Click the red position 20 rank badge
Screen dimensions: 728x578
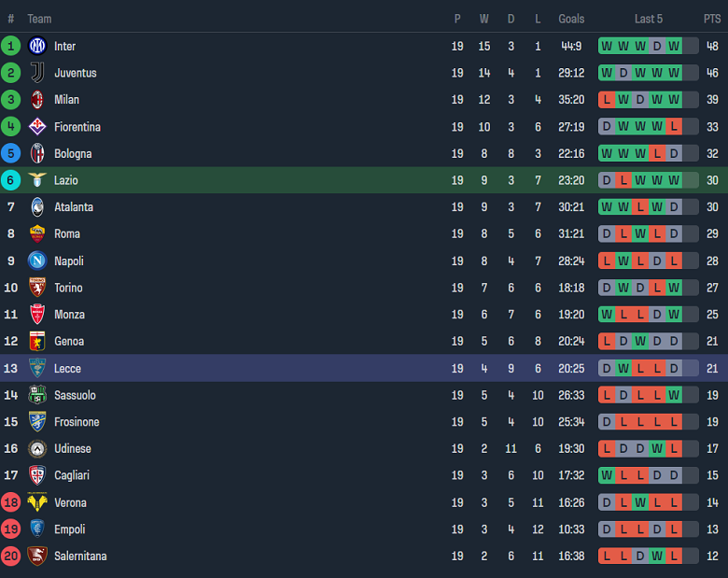pos(11,557)
